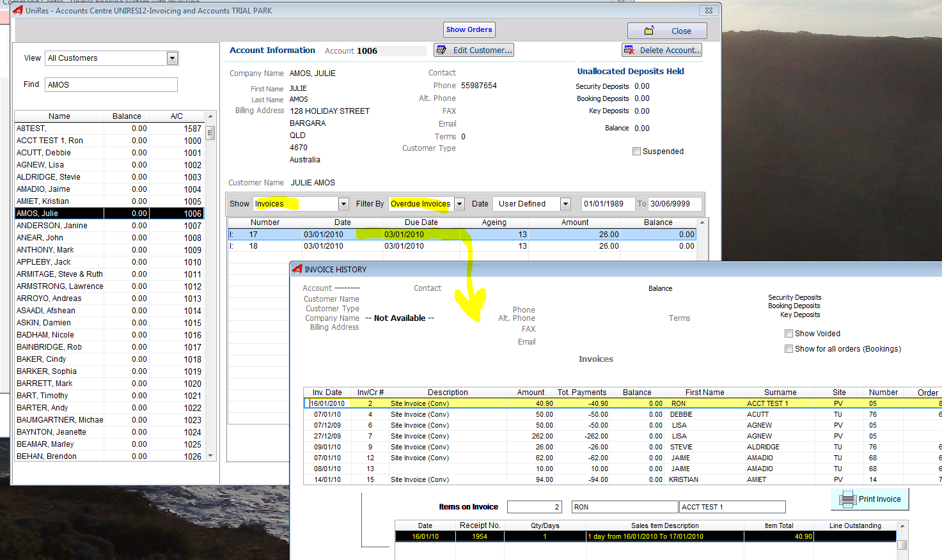The image size is (942, 560).
Task: Click Delete Account button
Action: (662, 50)
